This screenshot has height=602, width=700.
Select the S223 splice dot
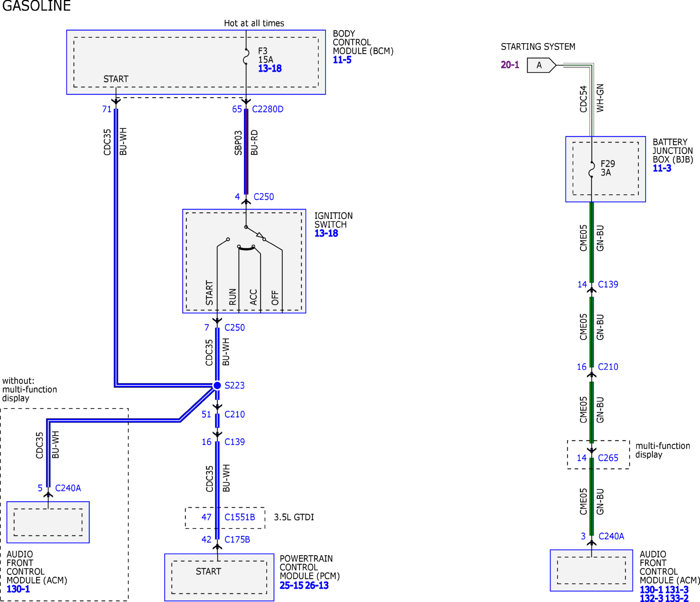[x=217, y=385]
